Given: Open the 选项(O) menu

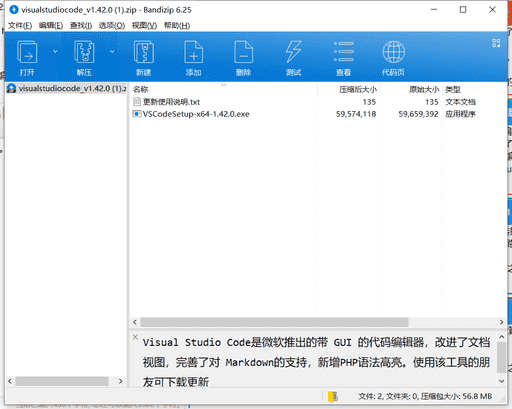Looking at the screenshot, I should coord(112,26).
